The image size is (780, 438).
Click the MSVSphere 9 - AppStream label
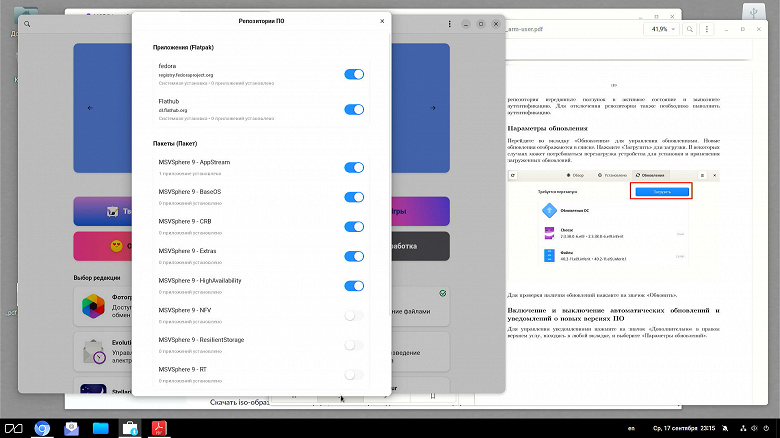coord(194,162)
